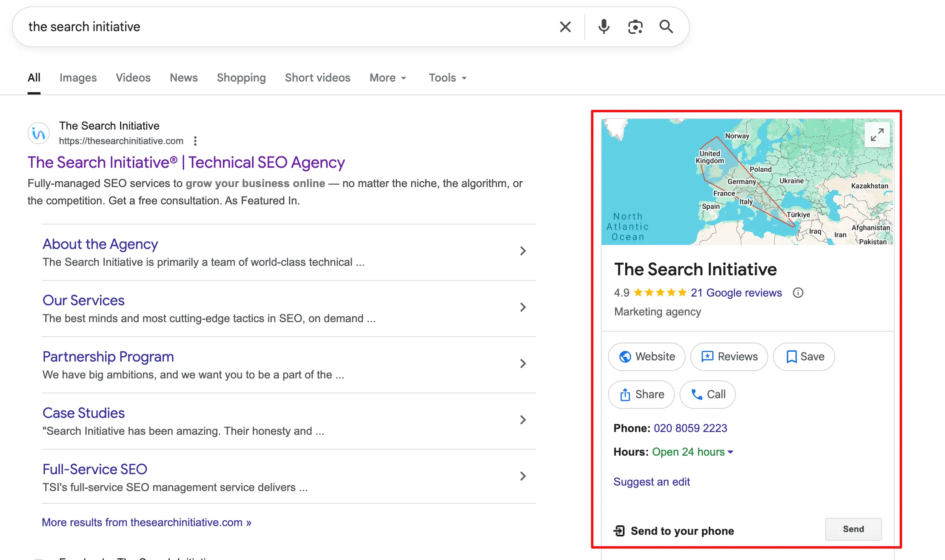Open the About the Agency row chevron
Image resolution: width=945 pixels, height=560 pixels.
coord(523,251)
